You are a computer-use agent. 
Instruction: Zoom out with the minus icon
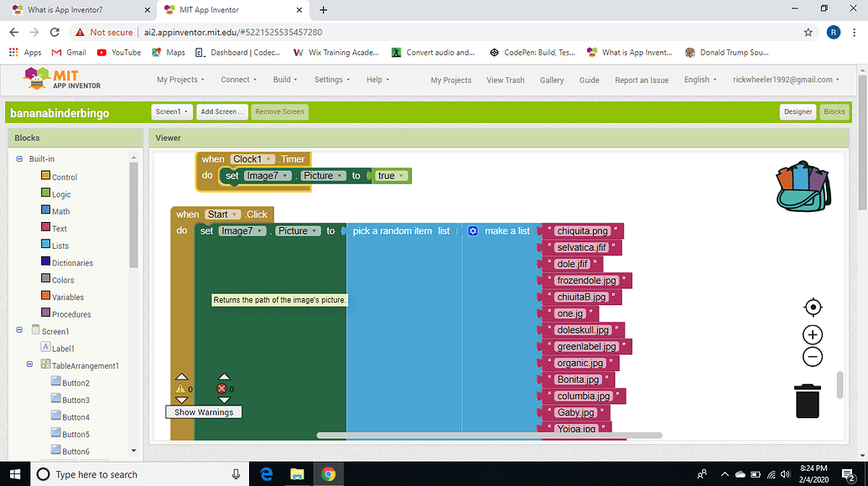pos(812,357)
